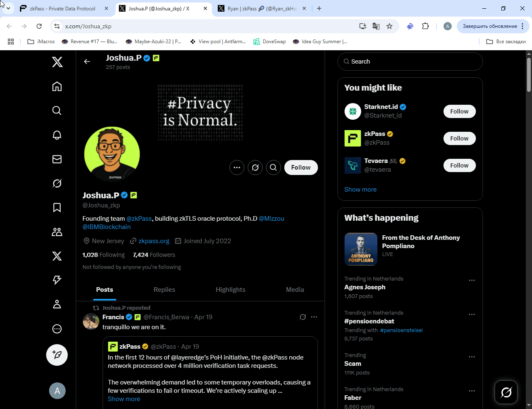
Task: Open Anthony Pompliano live thumbnail
Action: click(361, 249)
